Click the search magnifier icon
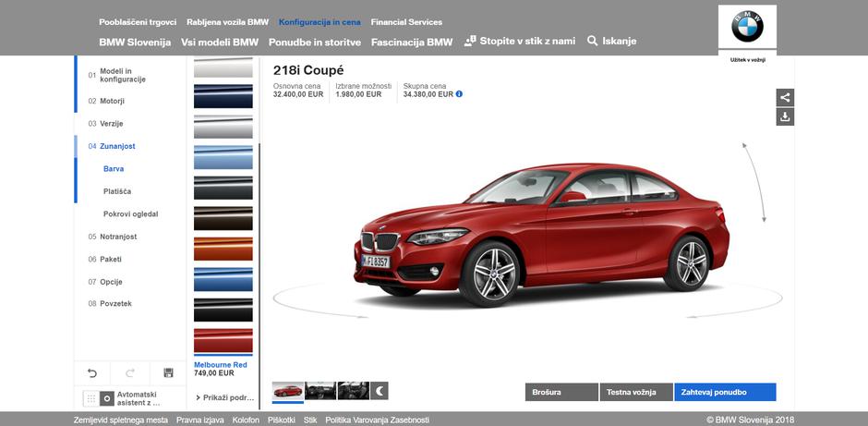868x426 pixels. tap(592, 41)
